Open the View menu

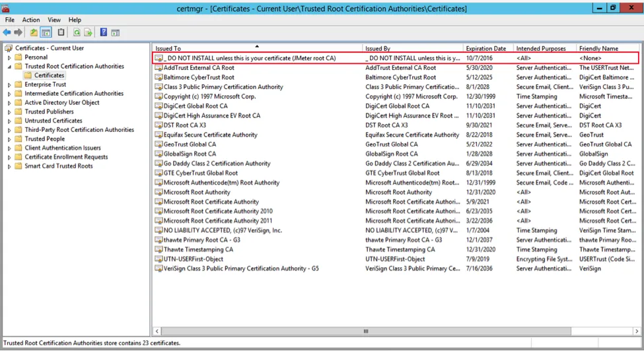tap(54, 20)
